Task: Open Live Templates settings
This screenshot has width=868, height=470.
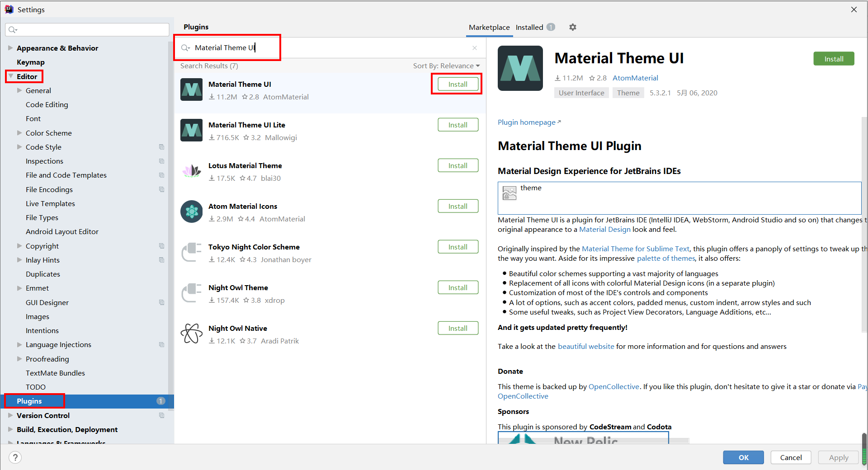Action: tap(50, 203)
